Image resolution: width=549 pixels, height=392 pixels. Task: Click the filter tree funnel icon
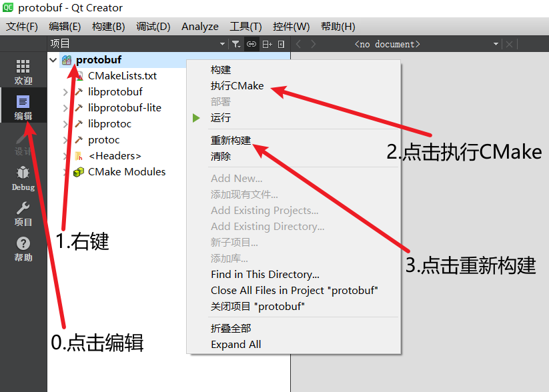click(236, 44)
